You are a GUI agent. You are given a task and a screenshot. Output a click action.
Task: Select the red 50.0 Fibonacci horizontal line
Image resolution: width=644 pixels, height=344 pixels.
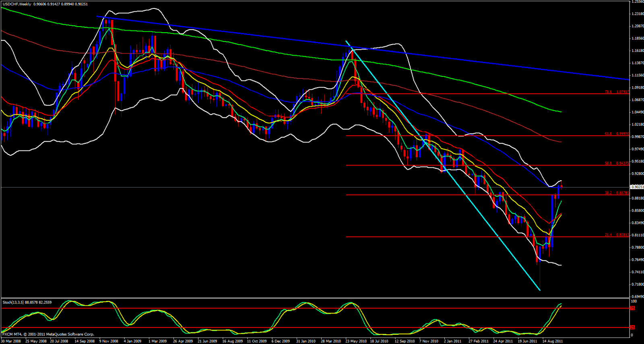[487, 165]
